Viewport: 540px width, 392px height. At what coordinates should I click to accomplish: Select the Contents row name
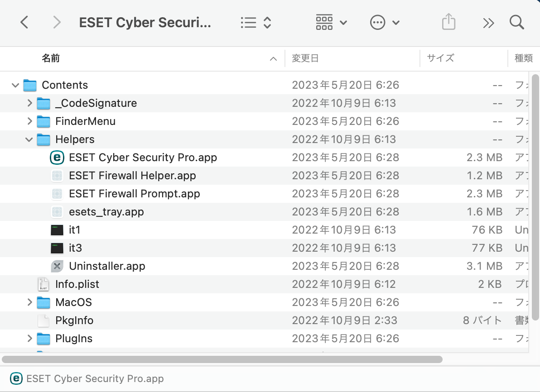[65, 85]
